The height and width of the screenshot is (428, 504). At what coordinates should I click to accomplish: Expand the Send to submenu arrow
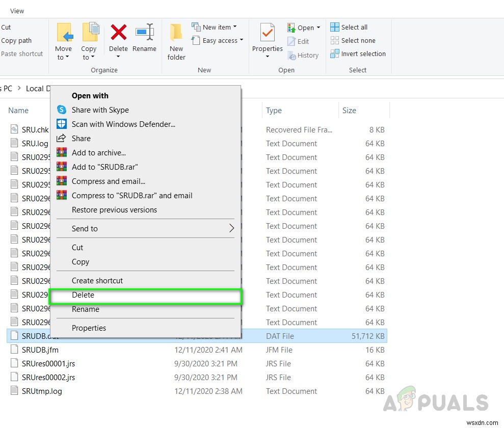click(x=232, y=228)
